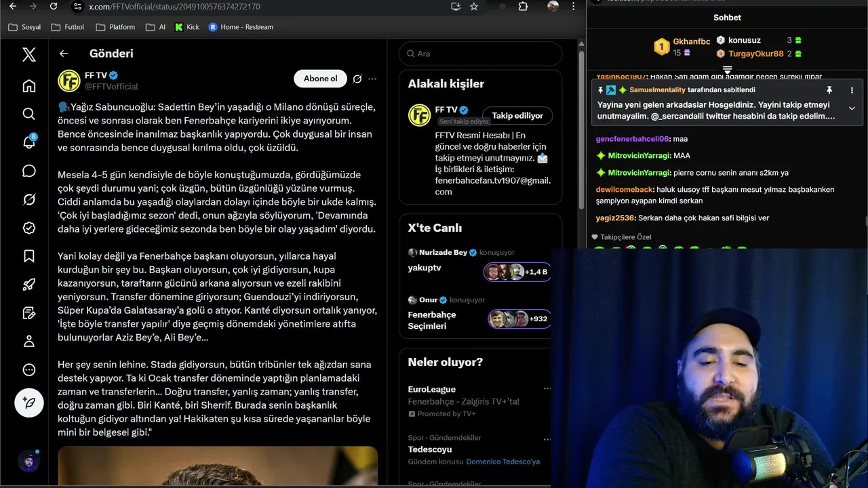Open three-dot menu on pinned message
This screenshot has height=488, width=868.
point(852,90)
